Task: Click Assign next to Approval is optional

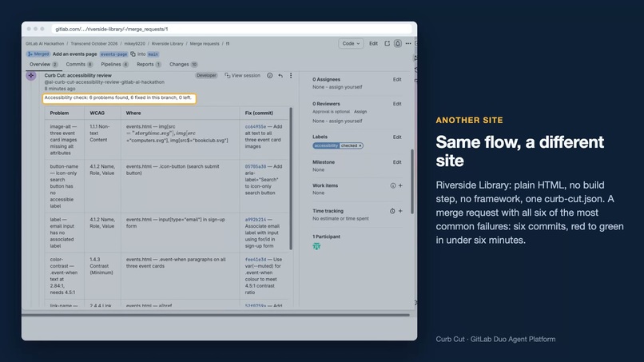Action: 360,112
